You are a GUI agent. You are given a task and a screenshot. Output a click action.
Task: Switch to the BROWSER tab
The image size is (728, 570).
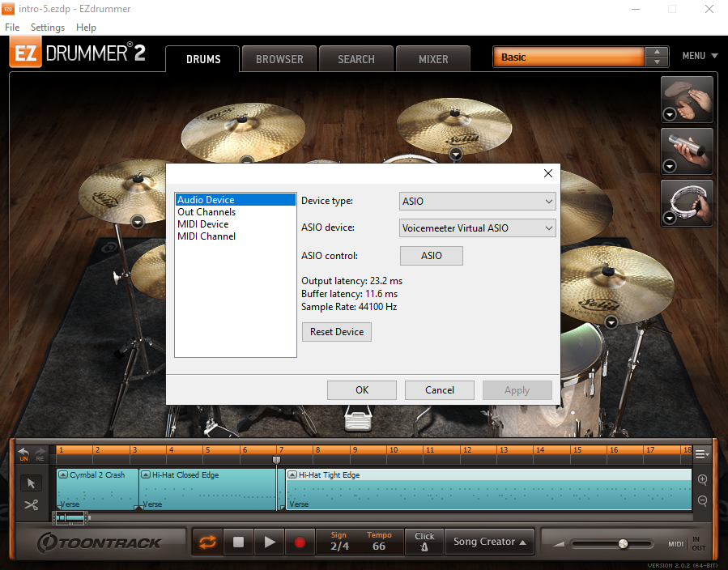pyautogui.click(x=279, y=59)
